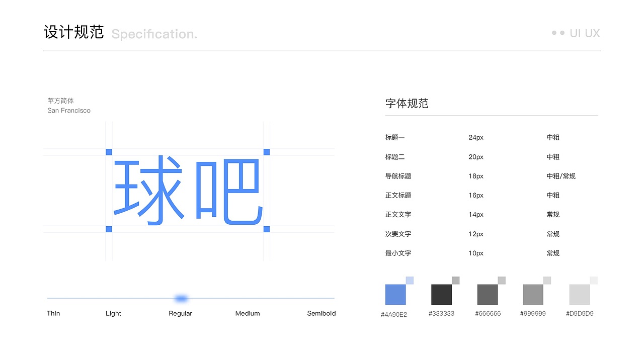Screen dimensions: 644x362
Task: Click the 正文标题 row label
Action: coord(398,195)
